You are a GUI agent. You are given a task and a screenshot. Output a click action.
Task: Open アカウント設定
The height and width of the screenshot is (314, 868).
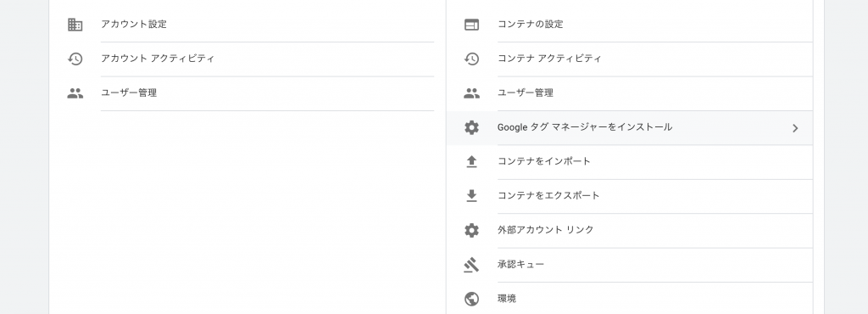(133, 25)
